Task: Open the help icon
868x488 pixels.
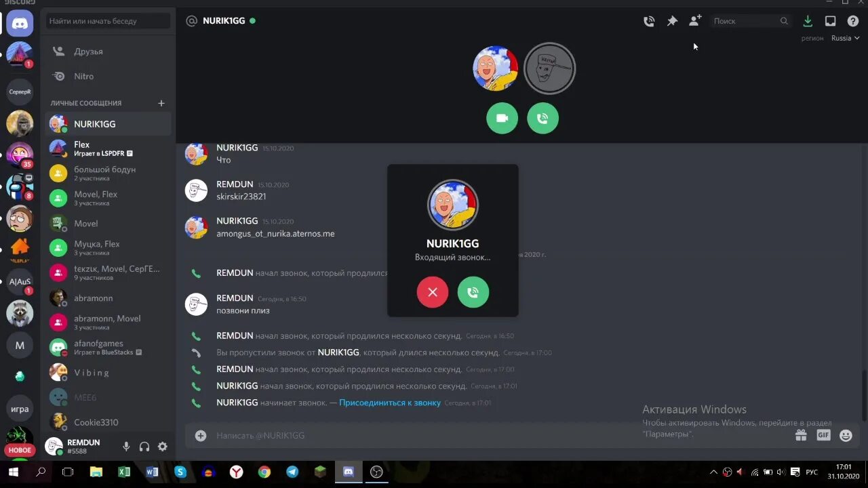Action: 853,21
